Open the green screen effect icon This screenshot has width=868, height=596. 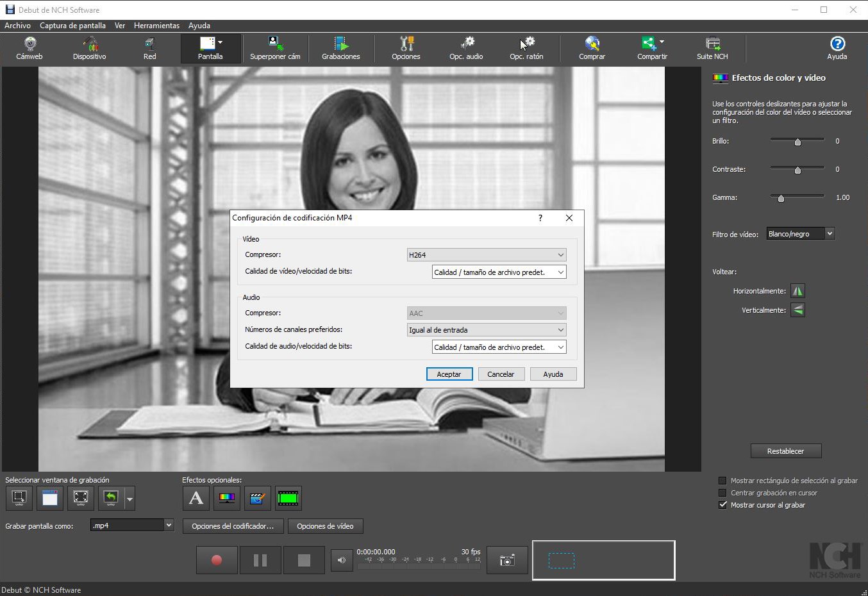pyautogui.click(x=288, y=498)
